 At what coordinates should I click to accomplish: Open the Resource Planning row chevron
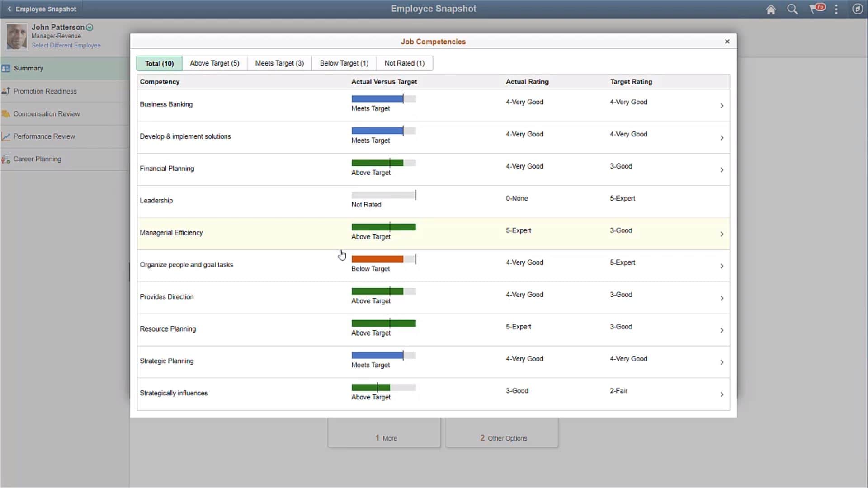click(x=722, y=330)
